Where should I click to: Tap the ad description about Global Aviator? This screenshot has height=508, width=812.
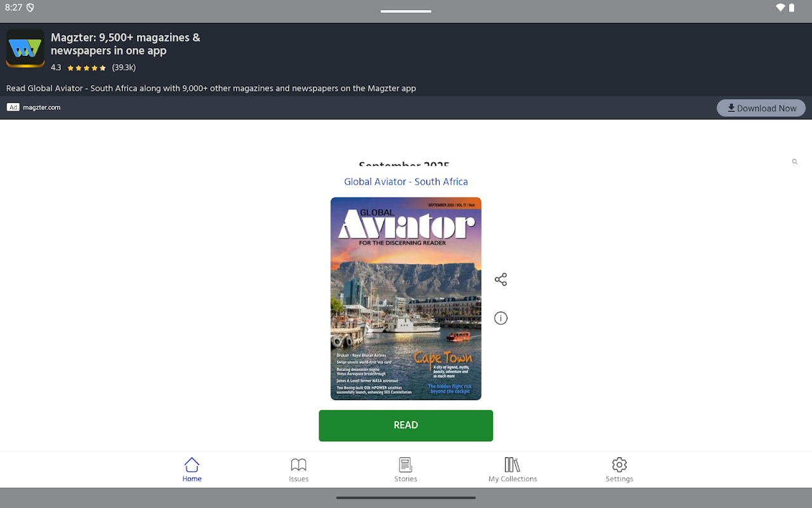click(x=211, y=88)
